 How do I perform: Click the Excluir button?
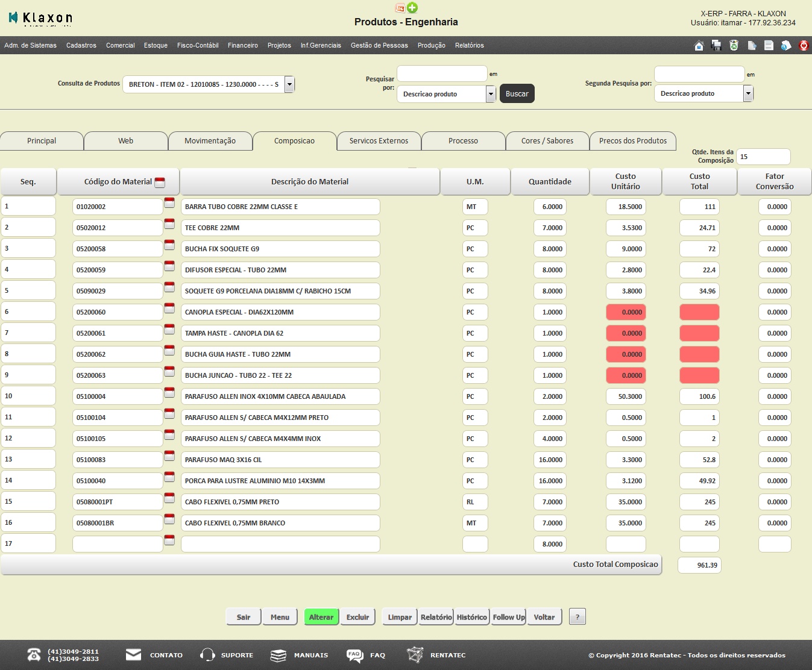358,617
